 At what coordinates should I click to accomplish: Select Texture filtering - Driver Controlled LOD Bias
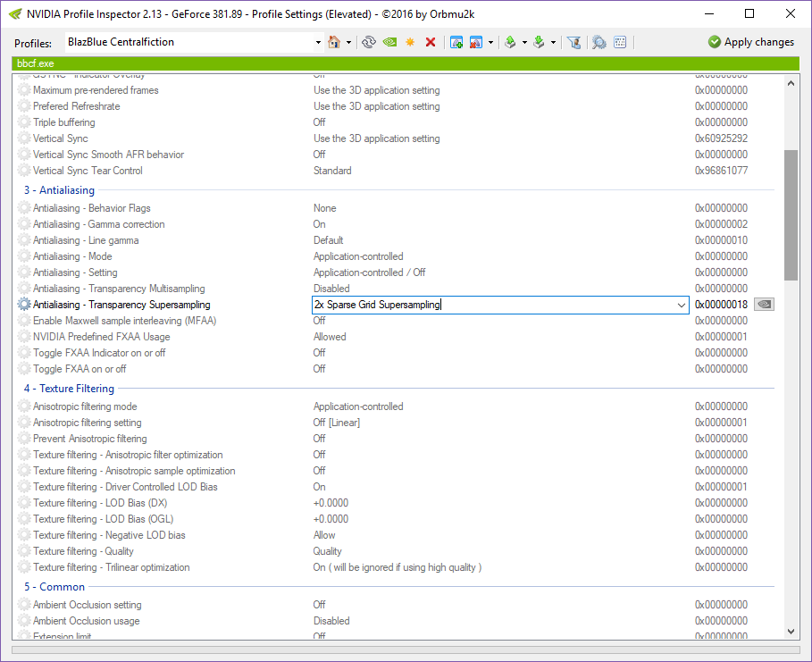(396, 487)
